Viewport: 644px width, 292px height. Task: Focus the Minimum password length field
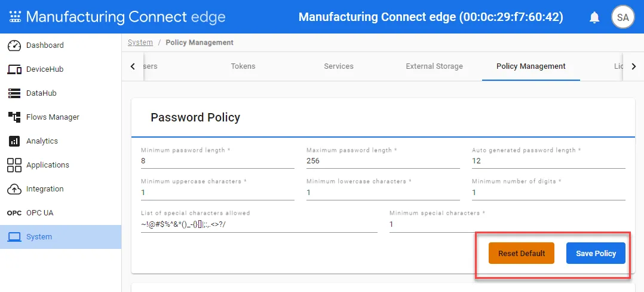point(217,161)
